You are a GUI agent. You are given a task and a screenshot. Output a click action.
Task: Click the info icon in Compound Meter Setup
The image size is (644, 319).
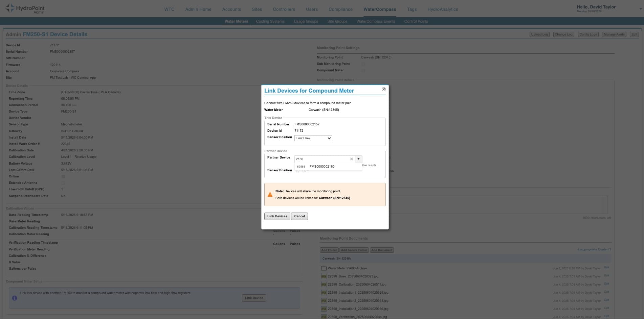15,298
